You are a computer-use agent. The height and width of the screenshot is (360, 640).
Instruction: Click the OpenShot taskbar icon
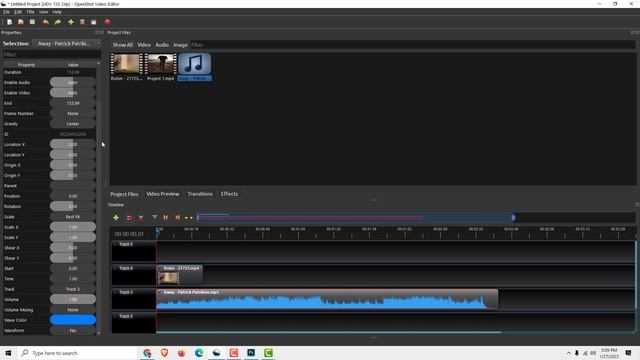(x=216, y=353)
